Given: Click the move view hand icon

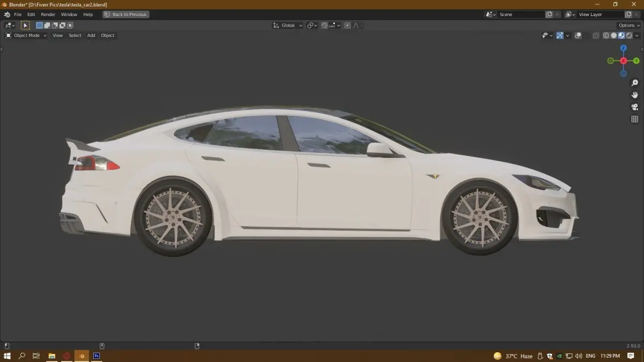Looking at the screenshot, I should click(x=635, y=95).
